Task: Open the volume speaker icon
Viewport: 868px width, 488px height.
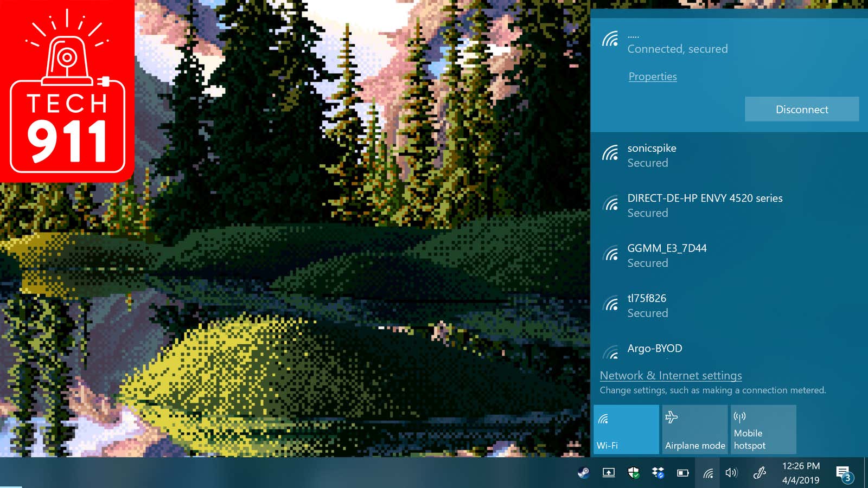Action: coord(731,473)
